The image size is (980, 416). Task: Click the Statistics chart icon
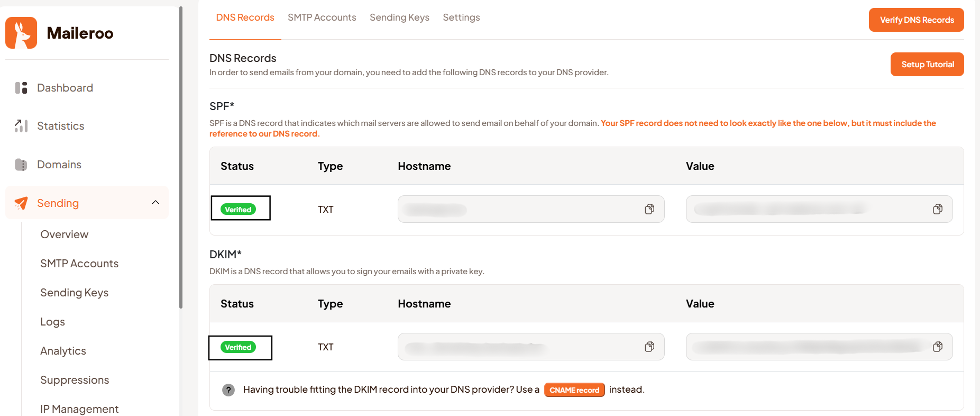coord(21,126)
